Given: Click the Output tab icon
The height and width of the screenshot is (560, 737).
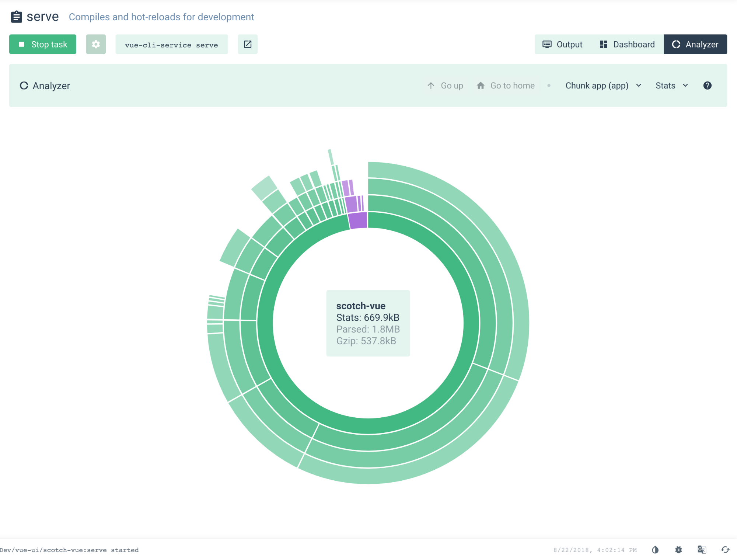Looking at the screenshot, I should point(547,44).
